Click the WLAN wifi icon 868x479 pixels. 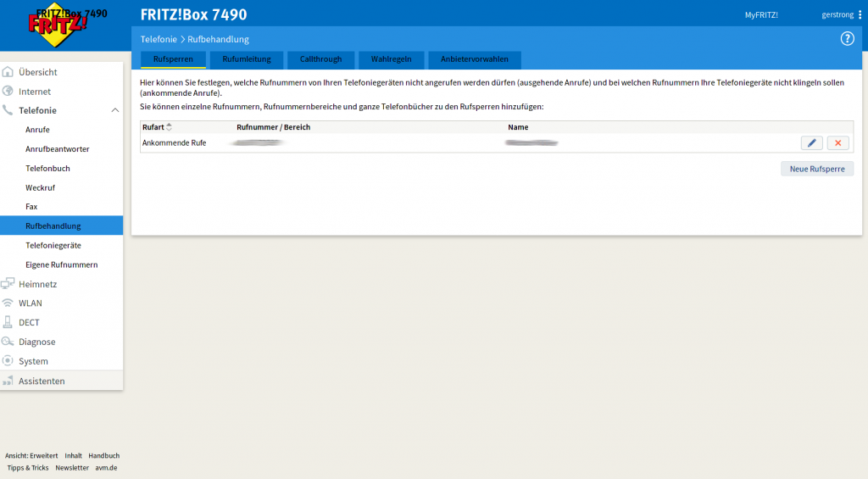pyautogui.click(x=8, y=303)
